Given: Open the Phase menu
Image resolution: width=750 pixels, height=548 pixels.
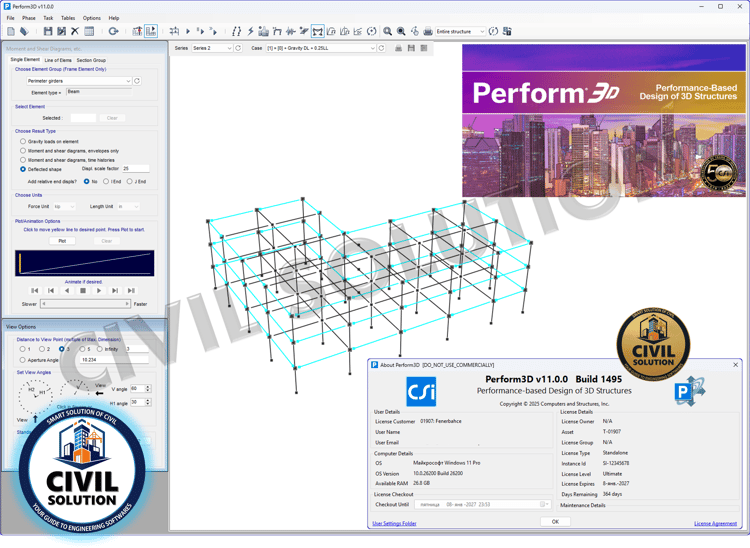Looking at the screenshot, I should [x=29, y=18].
